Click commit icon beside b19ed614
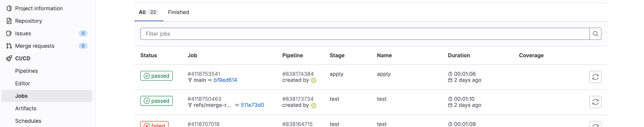This screenshot has width=644, height=127. pyautogui.click(x=210, y=80)
